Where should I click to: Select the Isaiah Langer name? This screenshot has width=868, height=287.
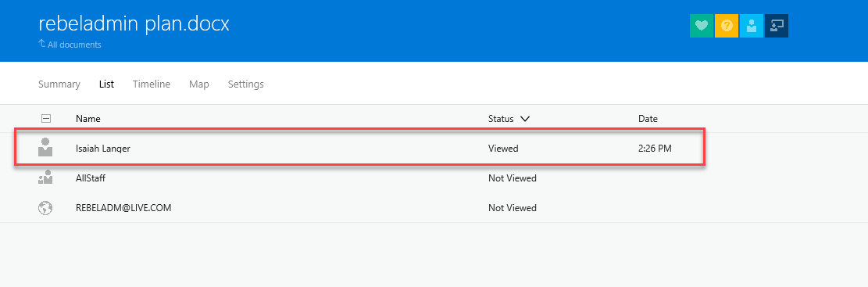(x=103, y=149)
